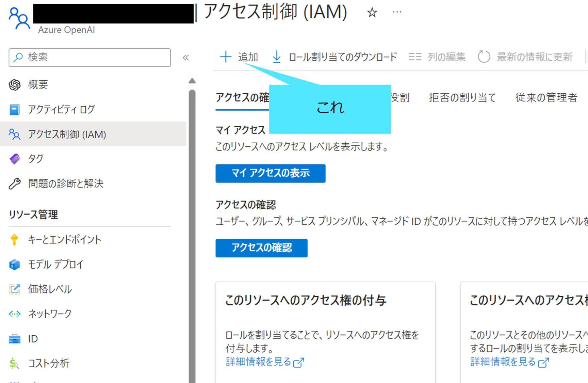This screenshot has height=383, width=588.
Task: Open 価格レベル sidebar item
Action: coord(93,289)
